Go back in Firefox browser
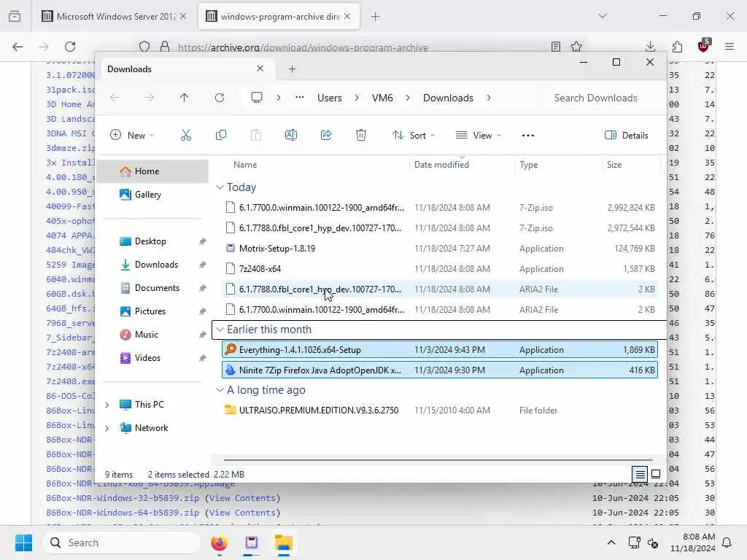 [18, 47]
